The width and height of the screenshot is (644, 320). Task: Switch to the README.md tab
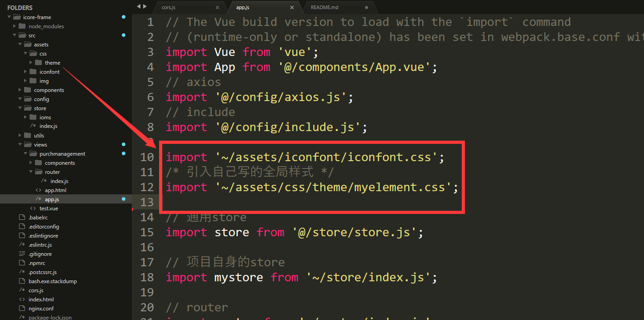[324, 7]
